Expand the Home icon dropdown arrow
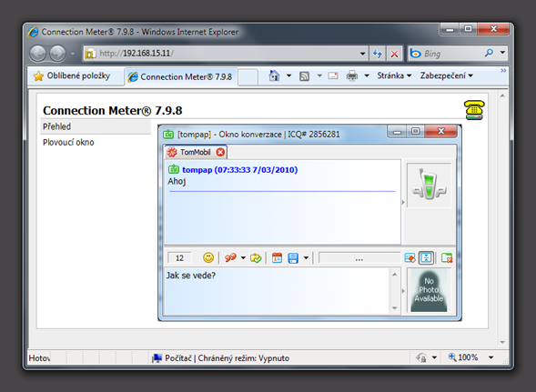The image size is (536, 392). coord(288,75)
